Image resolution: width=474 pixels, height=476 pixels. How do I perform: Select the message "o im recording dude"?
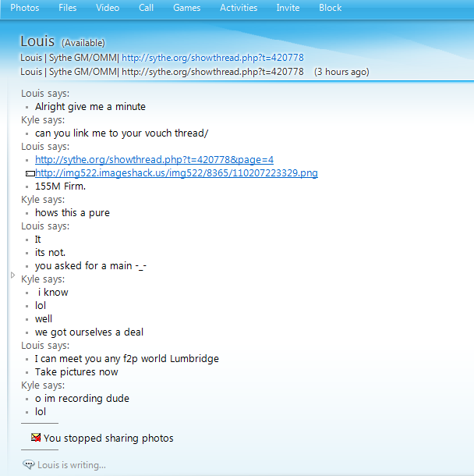82,398
